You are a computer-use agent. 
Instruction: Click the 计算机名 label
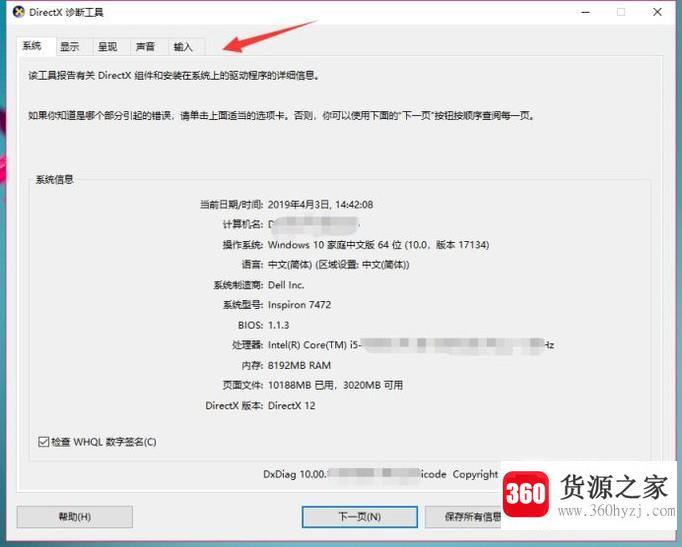coord(243,224)
